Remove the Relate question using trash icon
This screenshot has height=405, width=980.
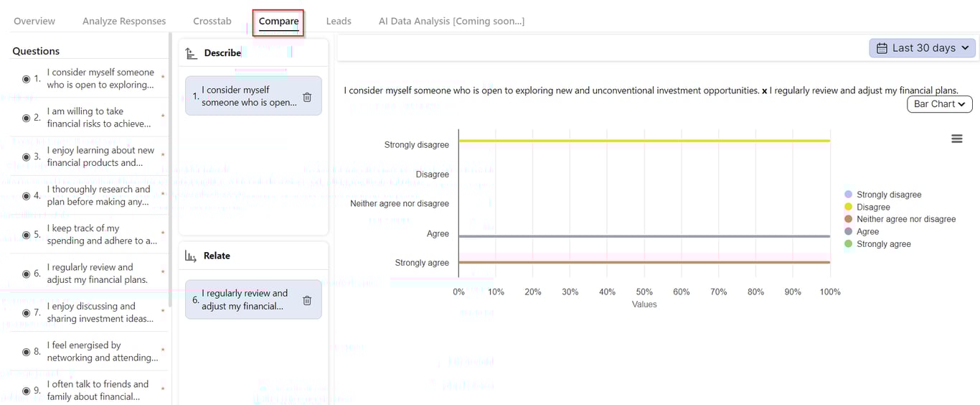(307, 300)
